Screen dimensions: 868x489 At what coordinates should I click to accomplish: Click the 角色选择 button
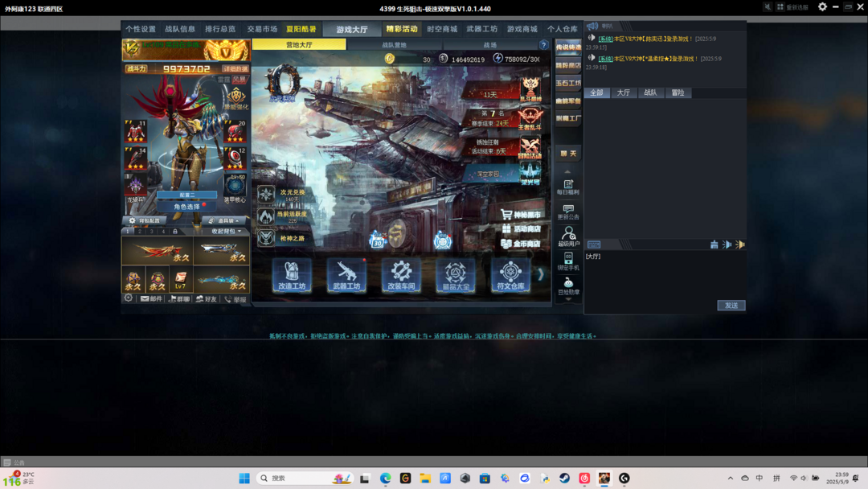tap(187, 207)
